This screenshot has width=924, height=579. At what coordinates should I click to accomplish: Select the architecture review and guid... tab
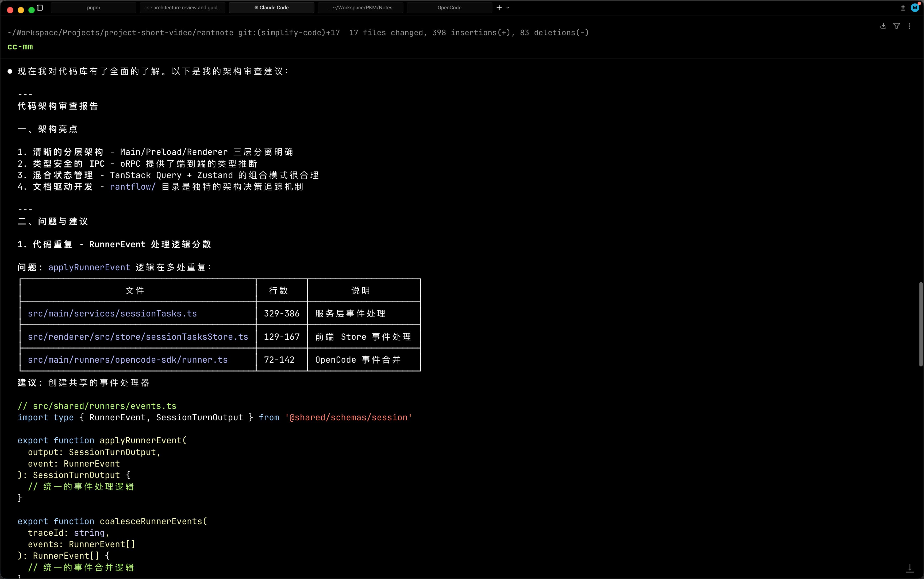tap(183, 8)
